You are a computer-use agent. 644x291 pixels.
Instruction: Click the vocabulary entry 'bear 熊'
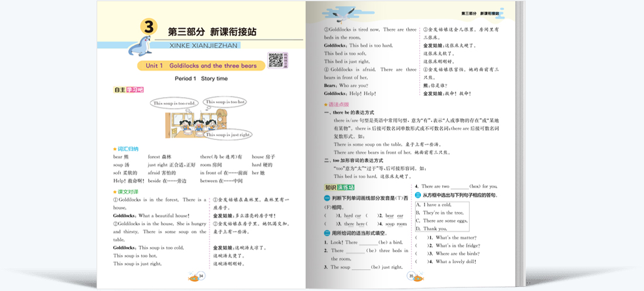121,157
